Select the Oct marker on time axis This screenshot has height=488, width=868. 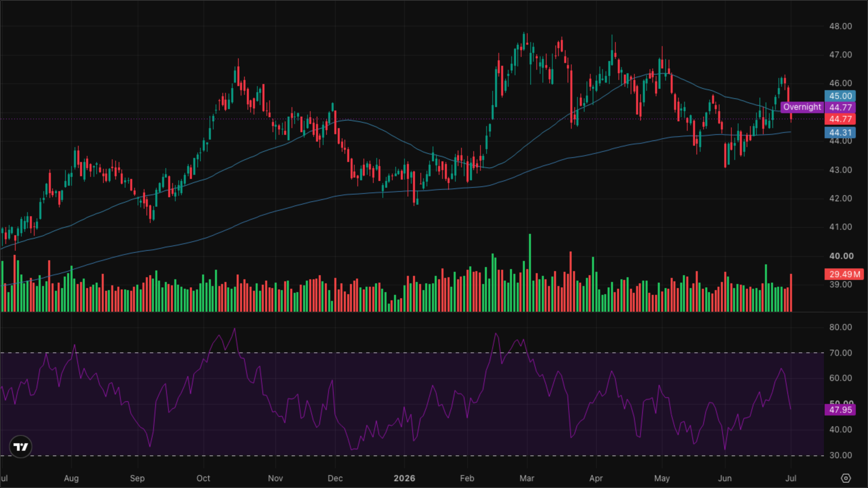point(203,478)
